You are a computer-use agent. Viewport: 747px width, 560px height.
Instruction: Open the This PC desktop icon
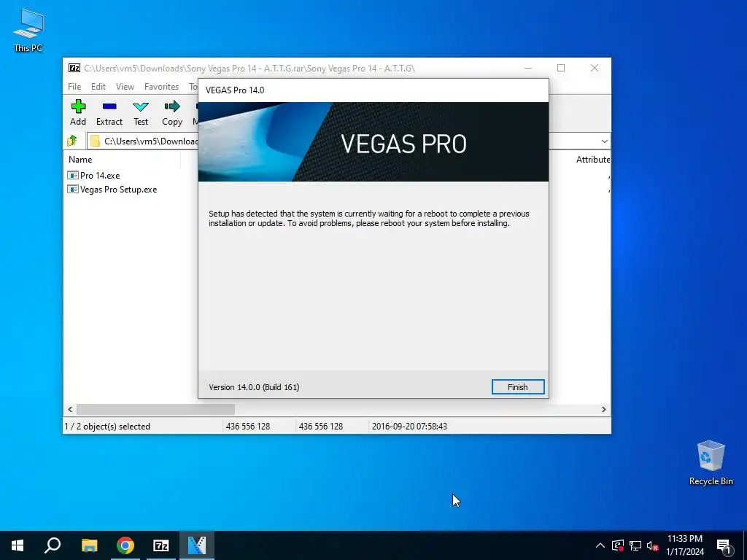click(x=28, y=31)
